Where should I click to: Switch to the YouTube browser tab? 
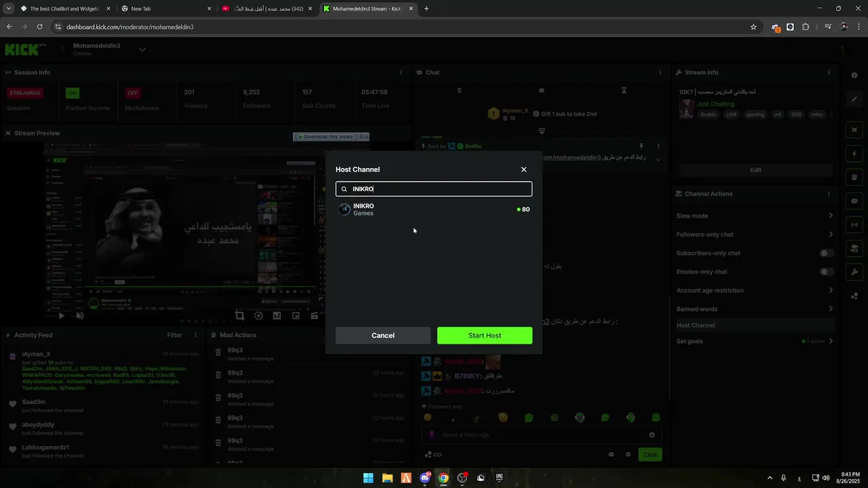click(x=268, y=9)
